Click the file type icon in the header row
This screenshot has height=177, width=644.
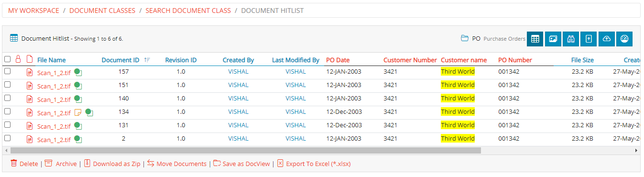pyautogui.click(x=30, y=59)
